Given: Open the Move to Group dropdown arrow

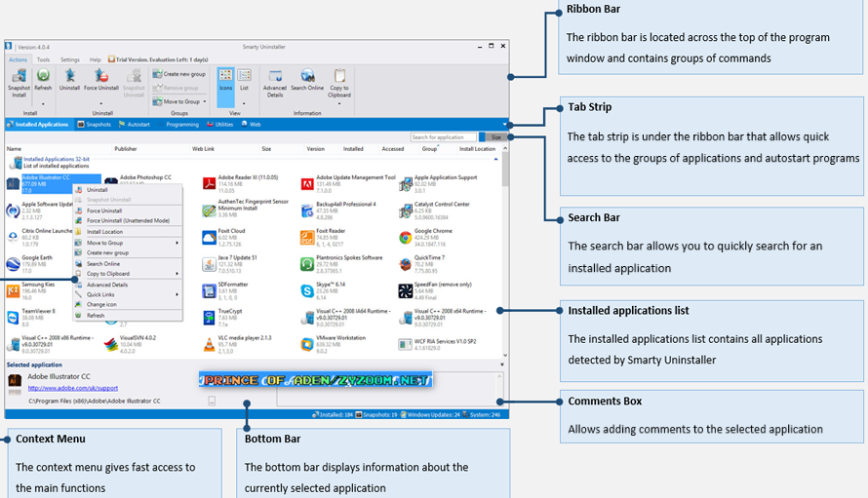Looking at the screenshot, I should (205, 101).
